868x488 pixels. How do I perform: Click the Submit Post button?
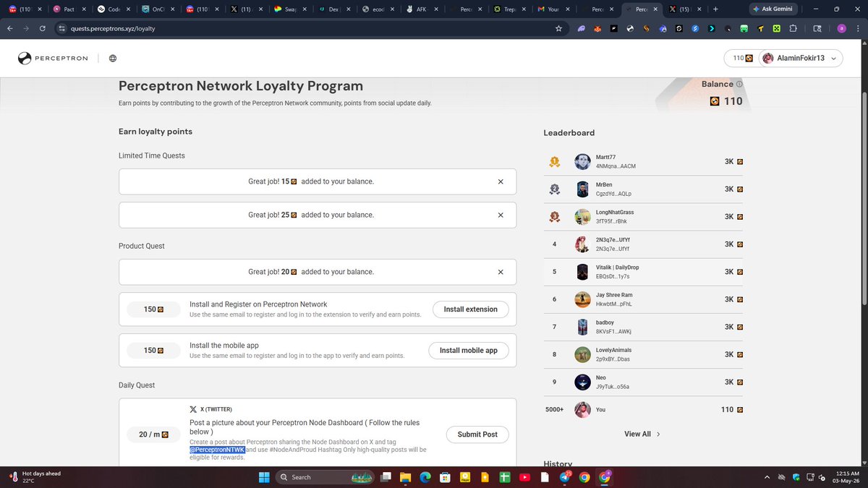tap(477, 435)
